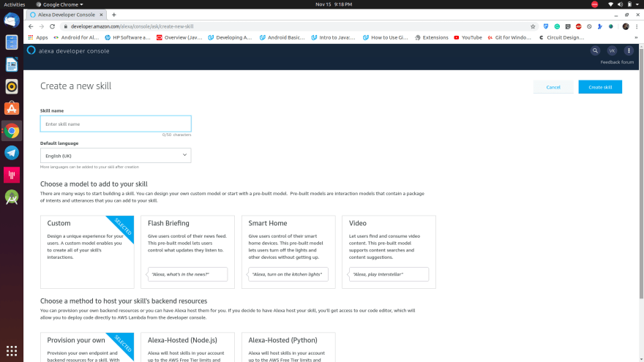644x362 pixels.
Task: Click the red adblock extension icon
Action: point(579,26)
